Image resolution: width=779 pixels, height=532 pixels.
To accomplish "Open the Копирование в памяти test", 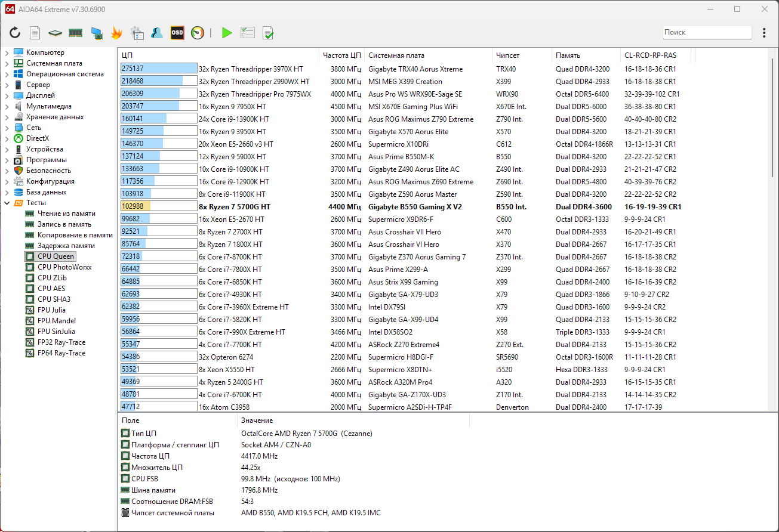I will [x=75, y=235].
